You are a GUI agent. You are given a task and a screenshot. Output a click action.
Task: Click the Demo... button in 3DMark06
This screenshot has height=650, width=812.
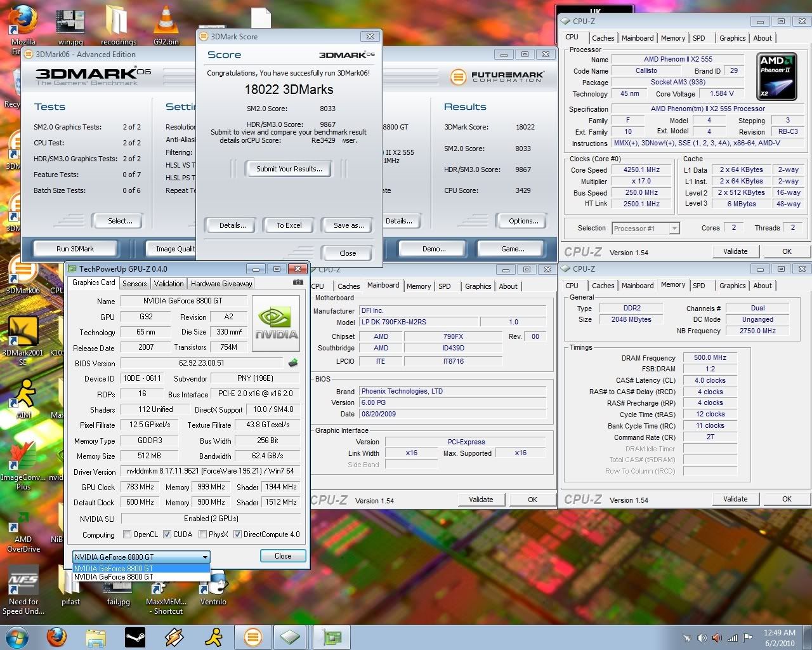click(x=434, y=249)
